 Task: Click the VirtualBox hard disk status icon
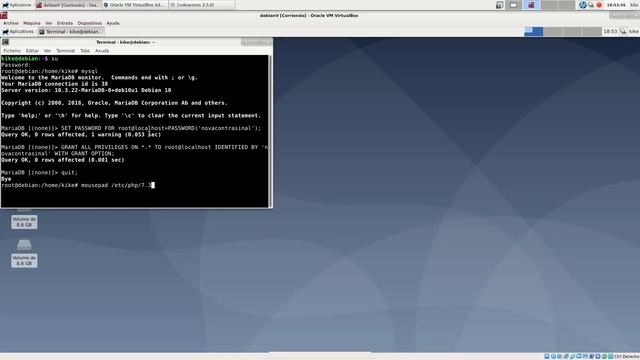click(547, 356)
